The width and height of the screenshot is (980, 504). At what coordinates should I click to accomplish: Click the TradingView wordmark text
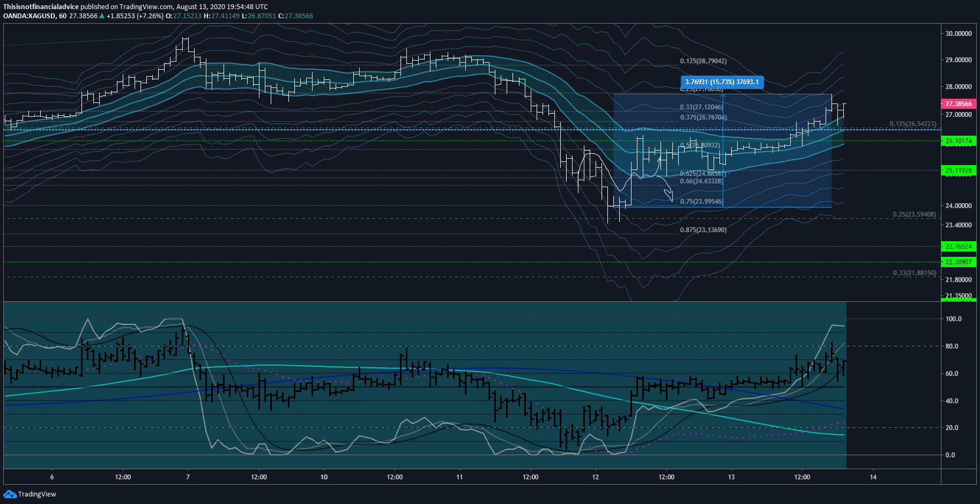37,494
